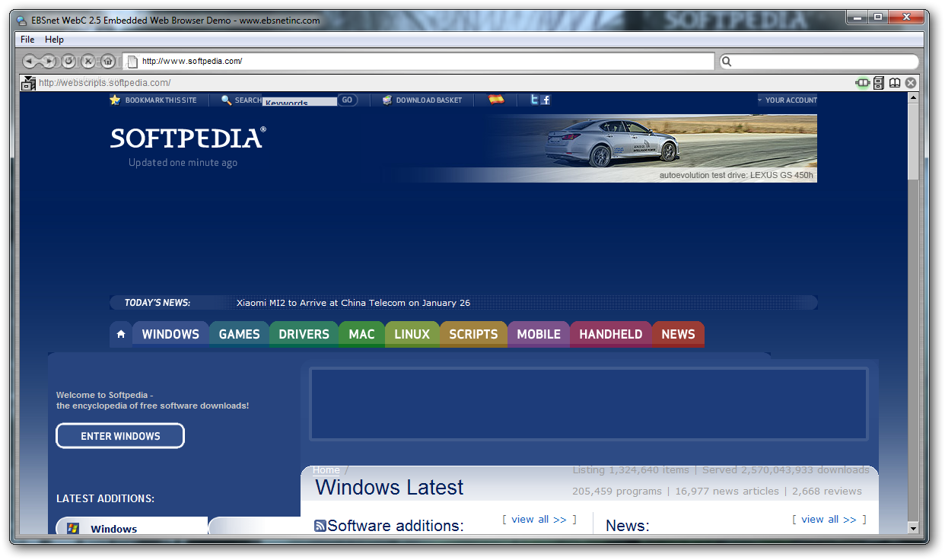Click the vertical scrollbar up arrow
This screenshot has height=560, width=945.
913,98
